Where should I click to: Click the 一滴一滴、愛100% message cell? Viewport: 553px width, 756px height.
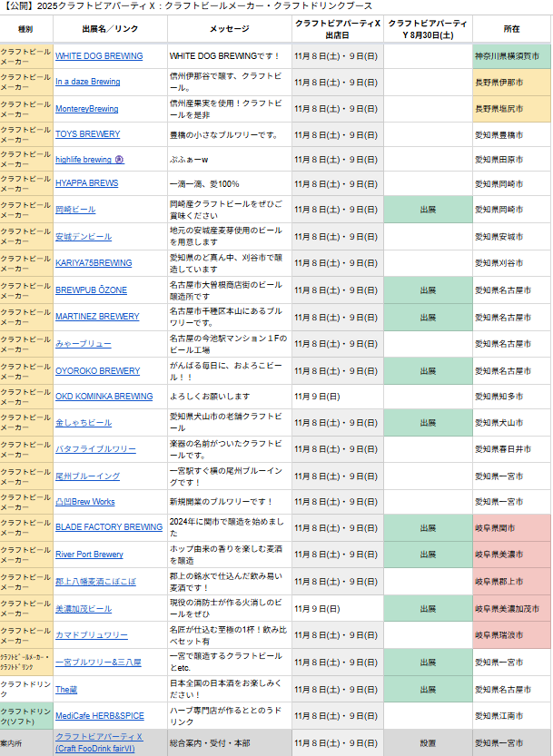click(x=229, y=183)
